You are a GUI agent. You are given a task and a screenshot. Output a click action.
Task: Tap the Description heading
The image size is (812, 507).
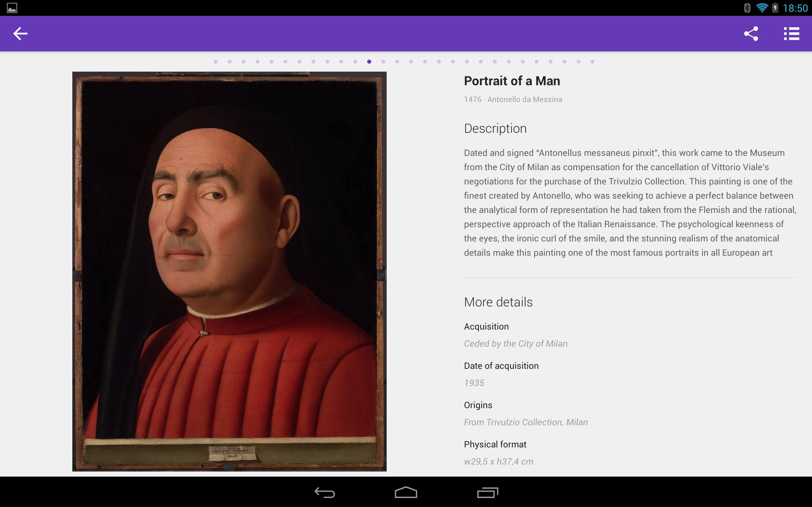(x=495, y=129)
